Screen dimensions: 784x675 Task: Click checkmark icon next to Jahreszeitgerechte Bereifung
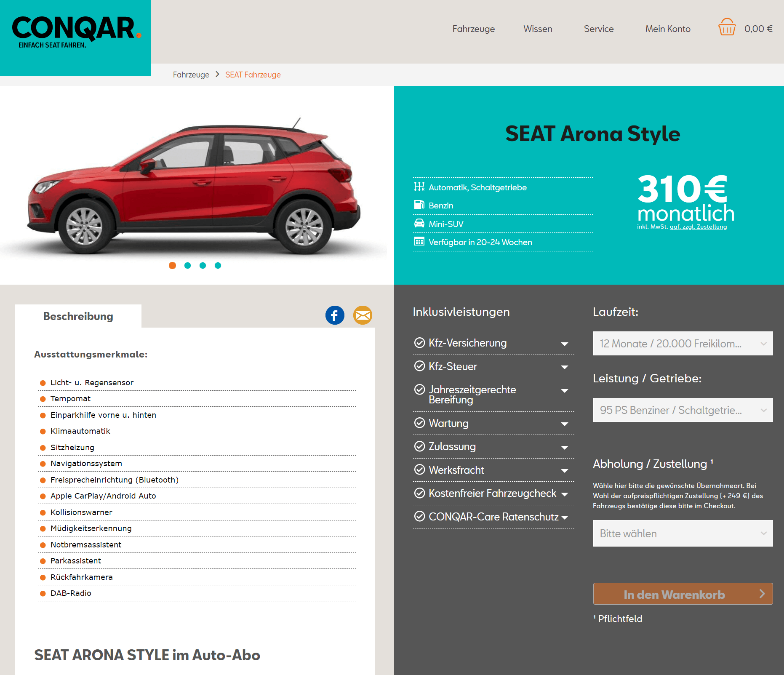coord(419,390)
